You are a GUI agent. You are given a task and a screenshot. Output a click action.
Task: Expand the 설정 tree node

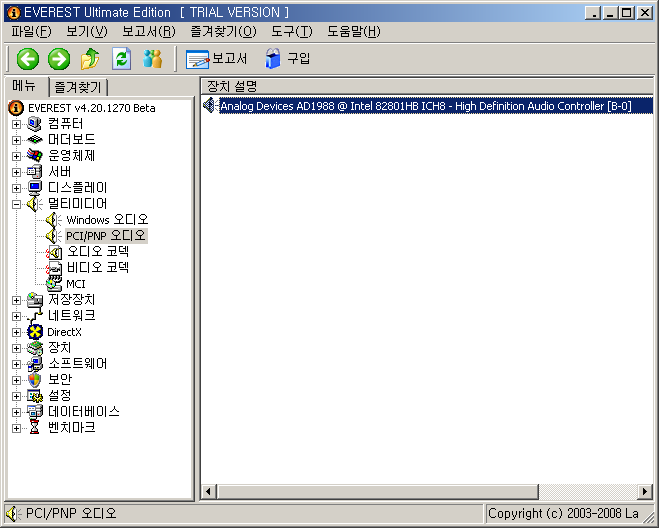16,396
